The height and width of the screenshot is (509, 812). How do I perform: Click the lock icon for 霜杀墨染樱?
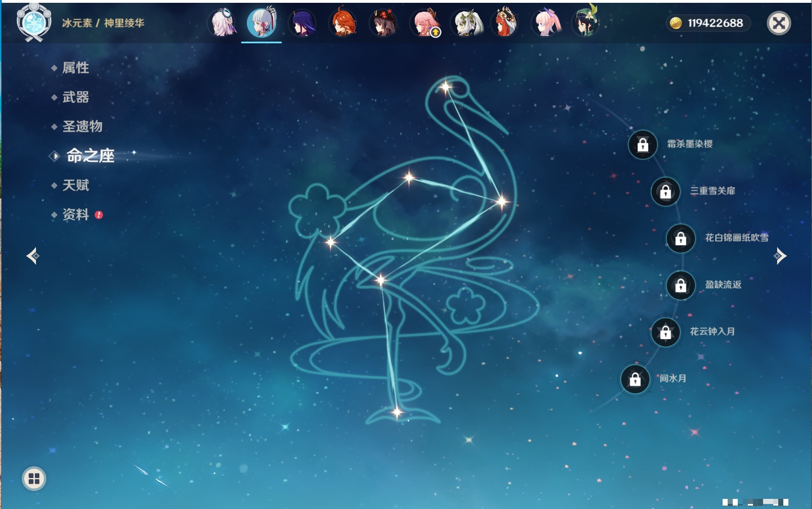coord(643,145)
